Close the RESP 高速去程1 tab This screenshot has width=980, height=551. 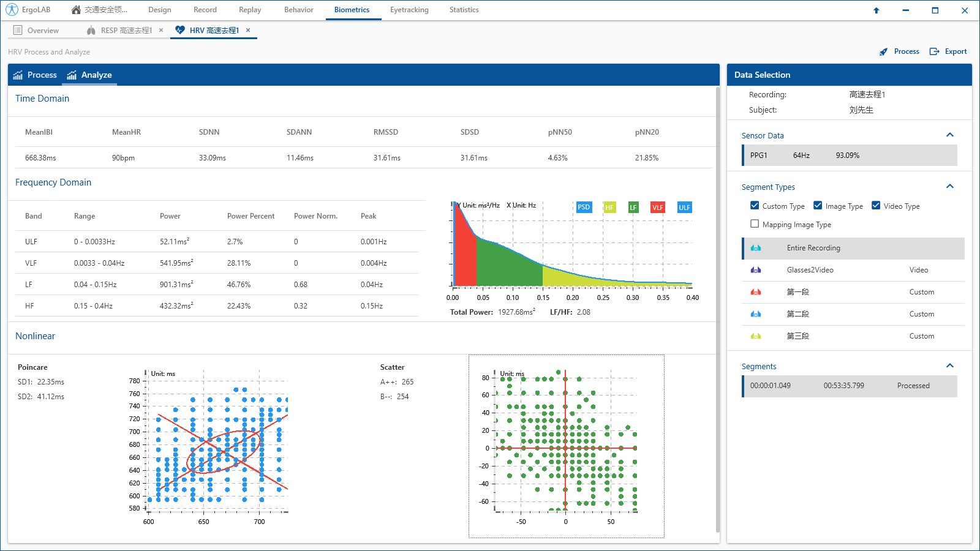click(161, 30)
